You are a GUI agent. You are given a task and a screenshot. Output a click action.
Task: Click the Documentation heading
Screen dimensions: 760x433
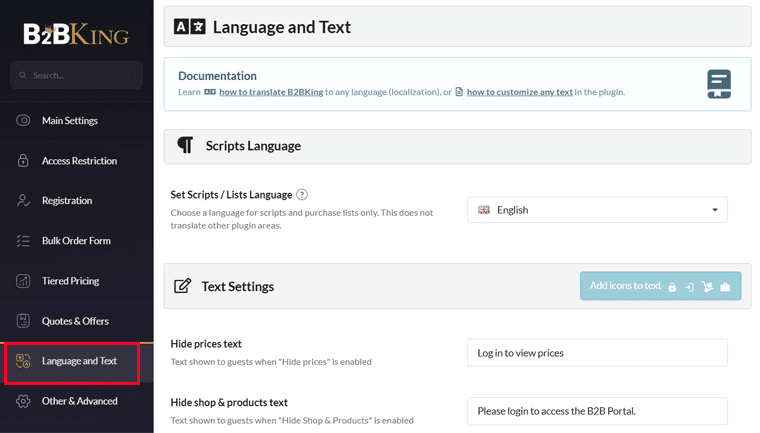[x=217, y=76]
